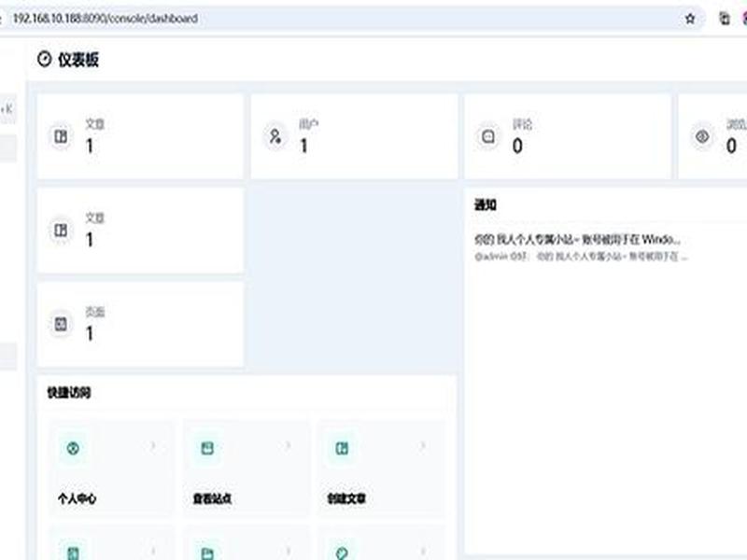Viewport: 747px width, 560px height.
Task: Click the 评论 label in the comment card
Action: point(522,124)
